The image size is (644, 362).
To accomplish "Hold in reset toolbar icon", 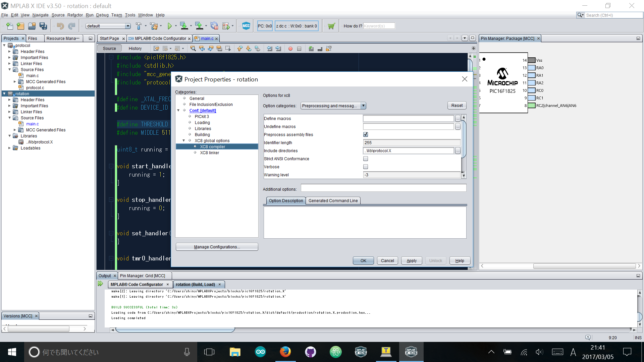I will point(214,26).
